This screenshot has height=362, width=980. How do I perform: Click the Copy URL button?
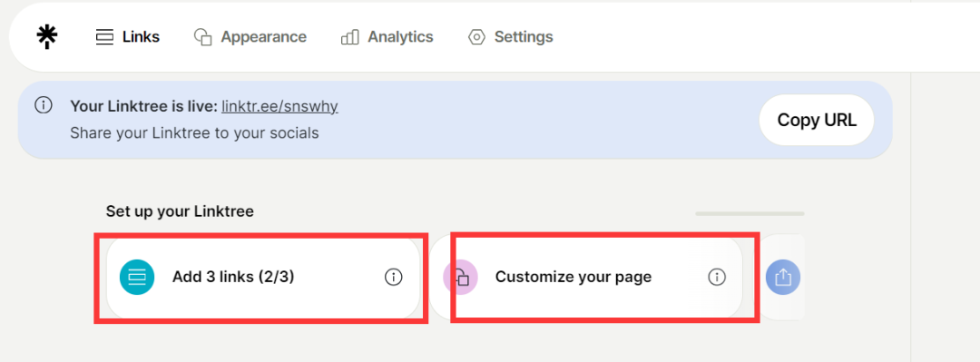point(817,120)
